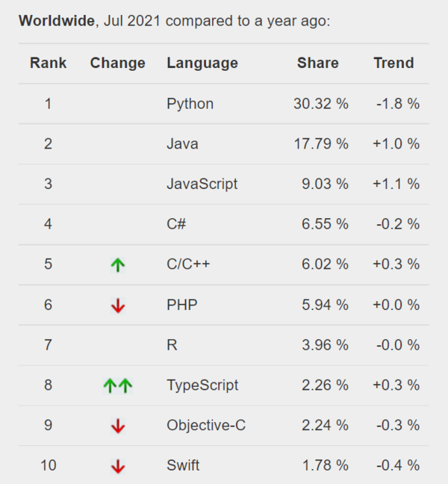Click the Rank column header

click(49, 63)
